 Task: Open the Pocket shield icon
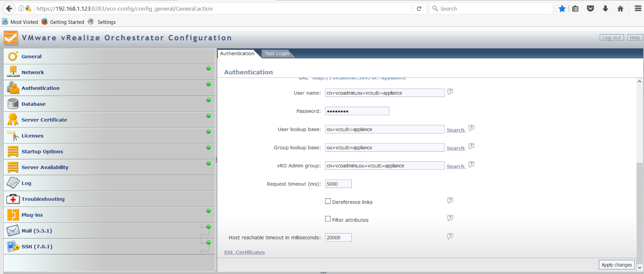pyautogui.click(x=590, y=9)
